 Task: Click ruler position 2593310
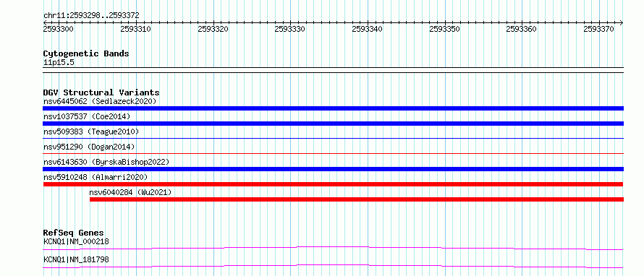[x=135, y=29]
